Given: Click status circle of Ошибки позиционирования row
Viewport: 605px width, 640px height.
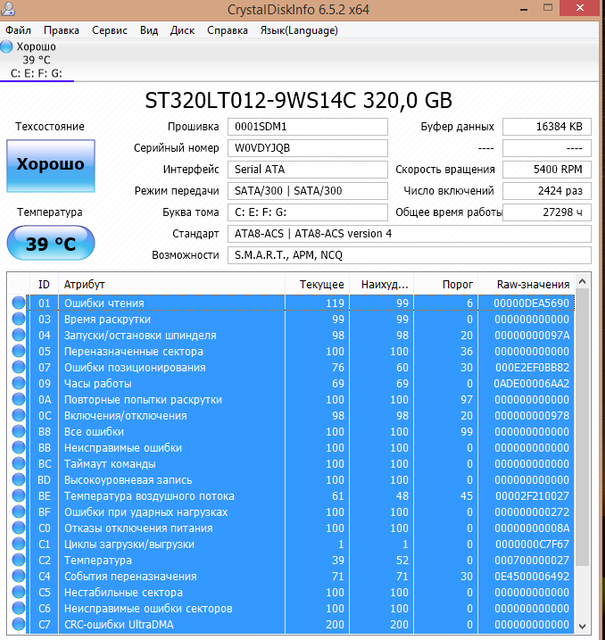Looking at the screenshot, I should [x=18, y=367].
